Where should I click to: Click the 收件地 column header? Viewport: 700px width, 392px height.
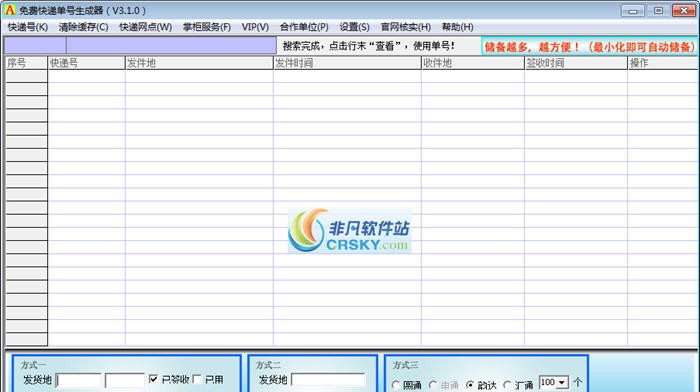(473, 63)
